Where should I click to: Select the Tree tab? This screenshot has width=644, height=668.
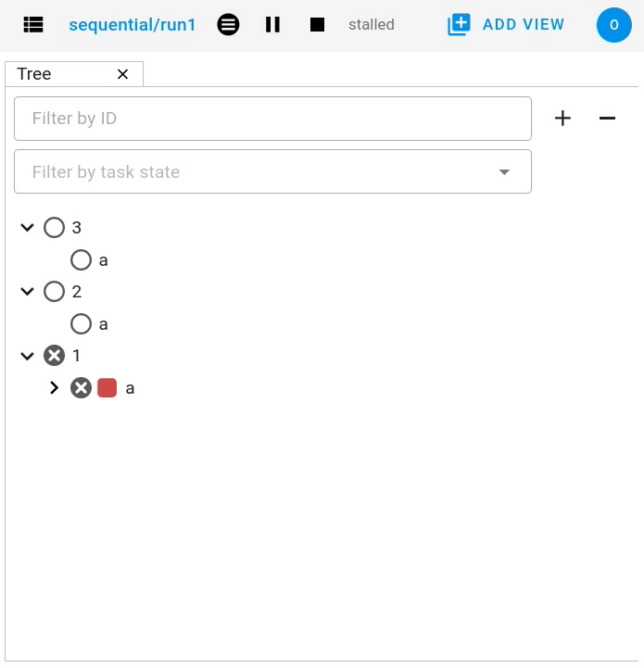[35, 74]
